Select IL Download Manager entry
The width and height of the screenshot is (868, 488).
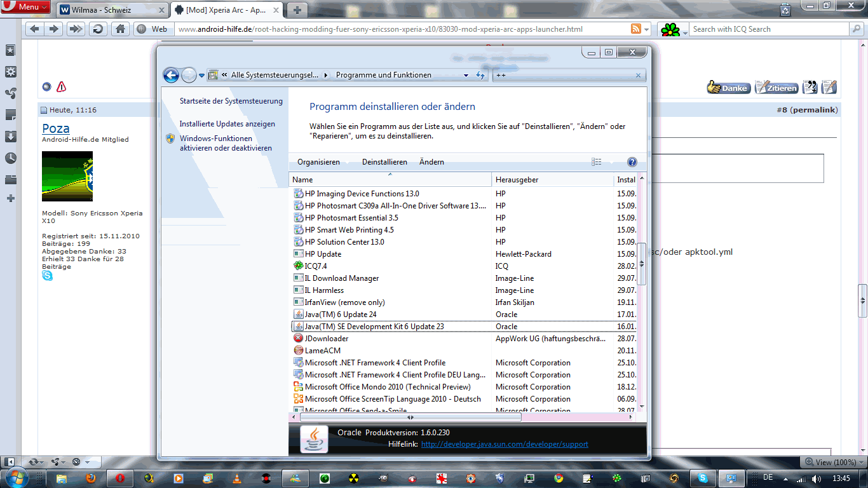pyautogui.click(x=464, y=278)
